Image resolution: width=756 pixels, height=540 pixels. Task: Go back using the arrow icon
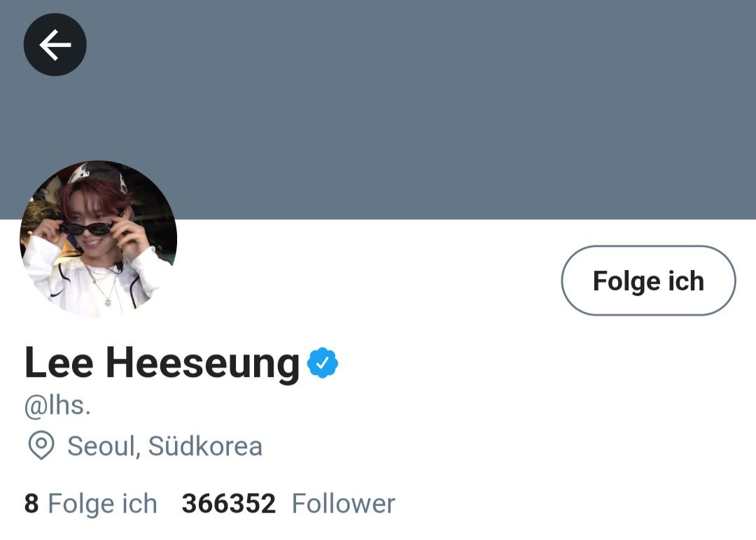pos(55,45)
